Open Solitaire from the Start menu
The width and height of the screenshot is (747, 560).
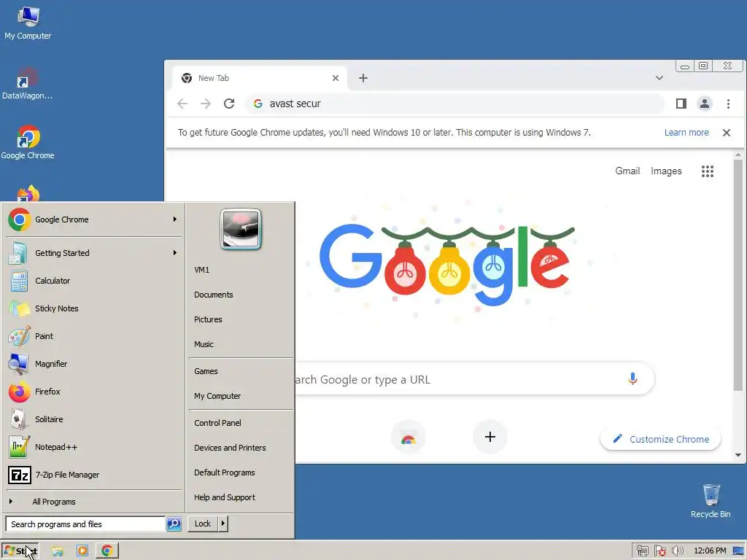coord(93,419)
